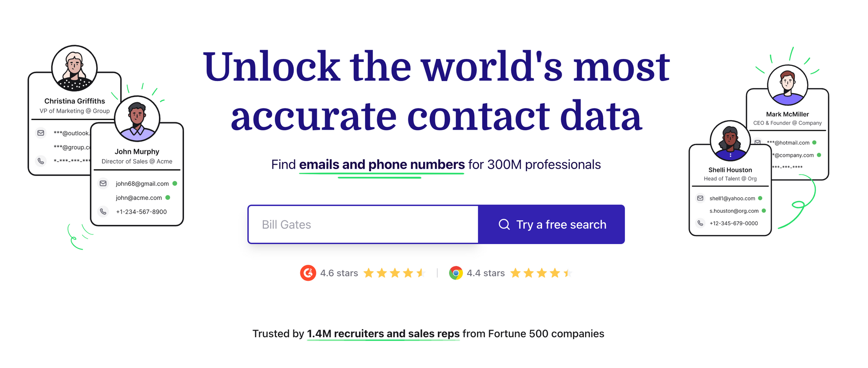Click the 4.4 stars Chrome rating
This screenshot has width=868, height=368.
(486, 273)
